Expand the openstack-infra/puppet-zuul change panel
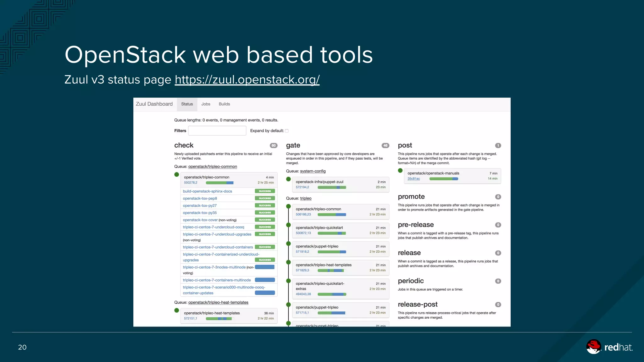This screenshot has height=362, width=644. pos(341,184)
